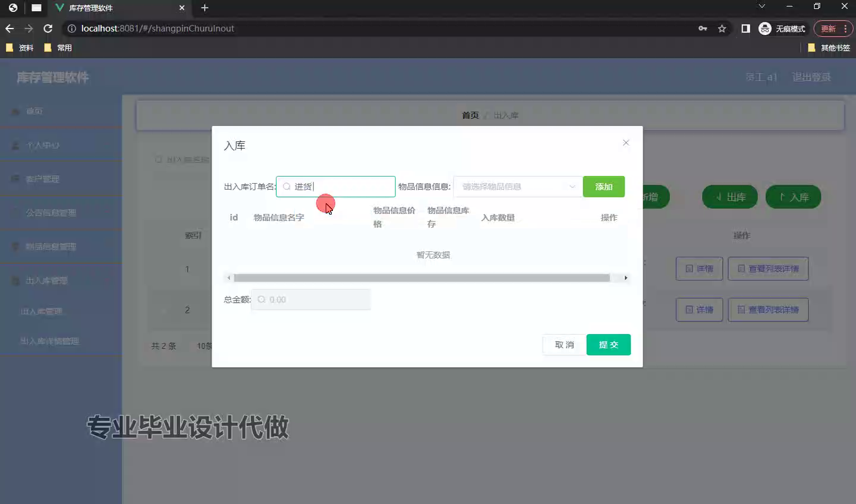This screenshot has height=504, width=856.
Task: Reload the page with refresh icon
Action: 48,29
